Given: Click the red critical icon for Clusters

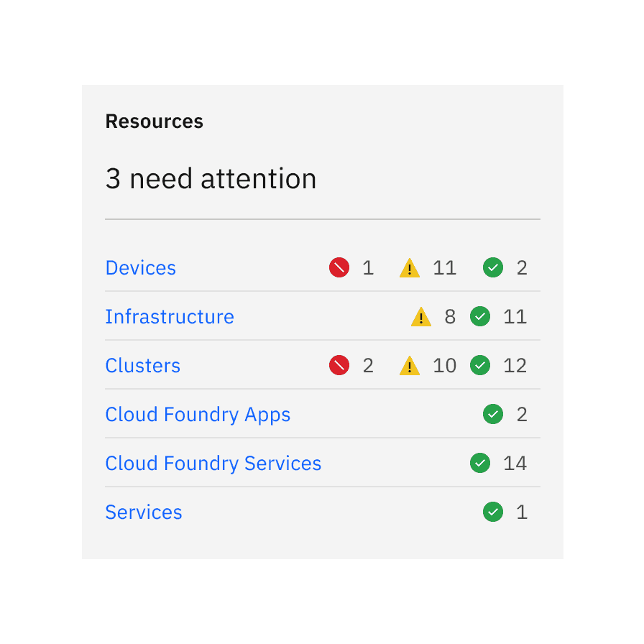Looking at the screenshot, I should (339, 365).
